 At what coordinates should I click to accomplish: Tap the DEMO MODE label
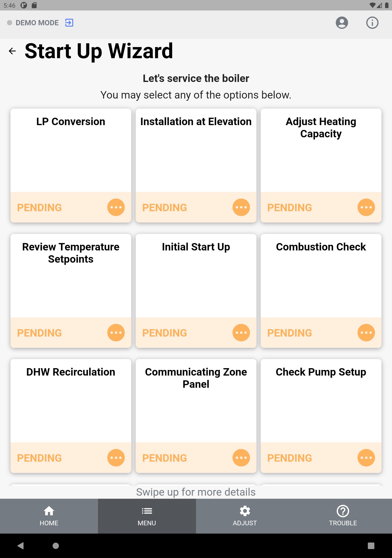click(37, 23)
